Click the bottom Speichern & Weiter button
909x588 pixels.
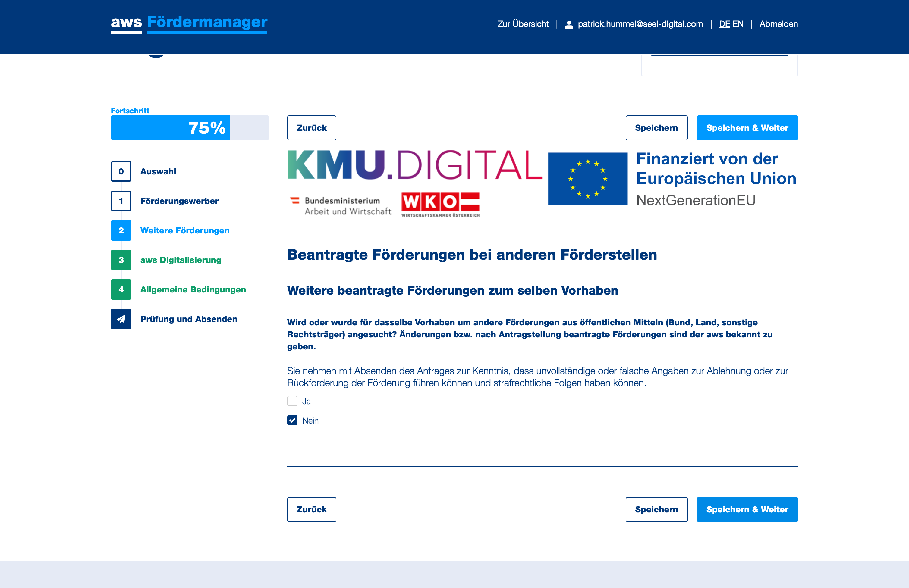click(747, 509)
